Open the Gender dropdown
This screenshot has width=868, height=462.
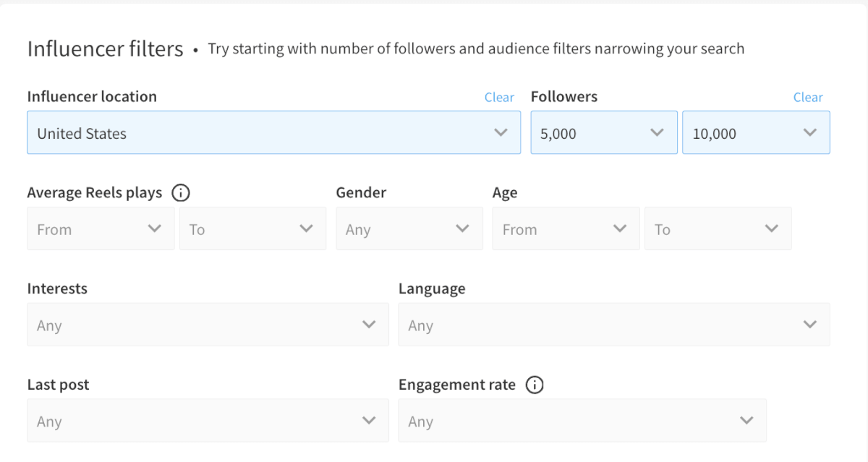click(409, 228)
